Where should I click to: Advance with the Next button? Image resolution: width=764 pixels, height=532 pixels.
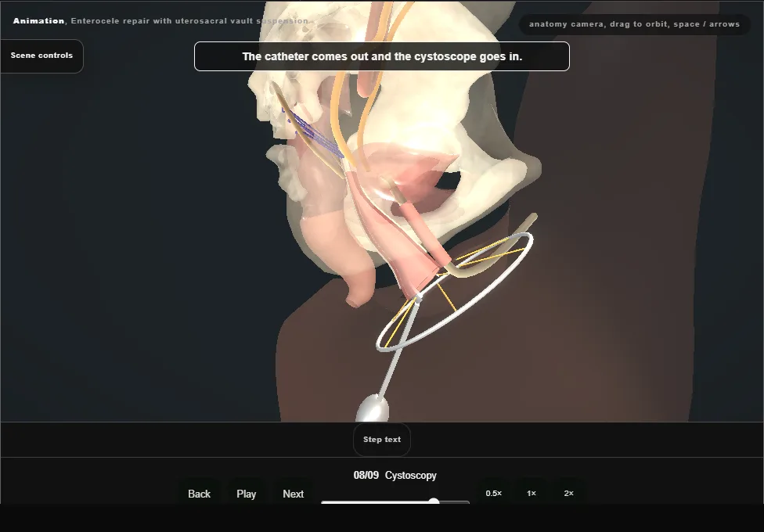(294, 494)
